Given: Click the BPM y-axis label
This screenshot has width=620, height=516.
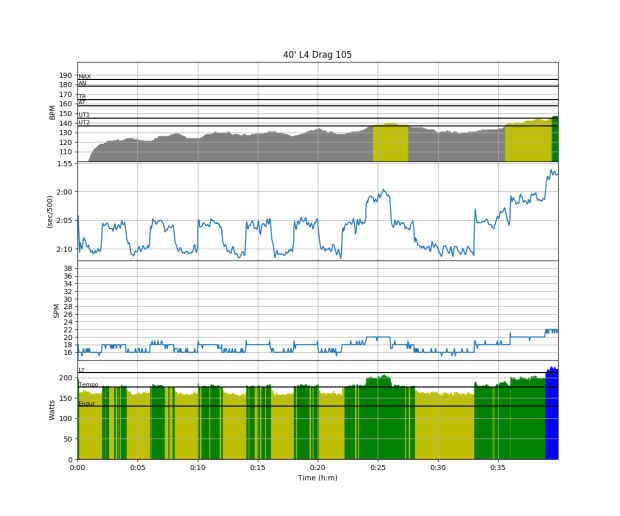Looking at the screenshot, I should [53, 112].
